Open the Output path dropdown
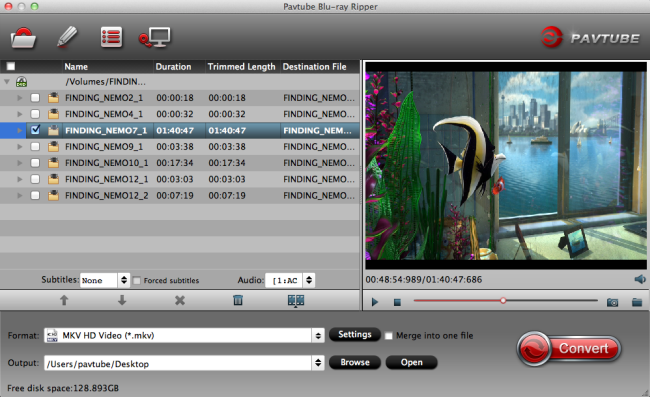Image resolution: width=650 pixels, height=397 pixels. click(x=318, y=363)
